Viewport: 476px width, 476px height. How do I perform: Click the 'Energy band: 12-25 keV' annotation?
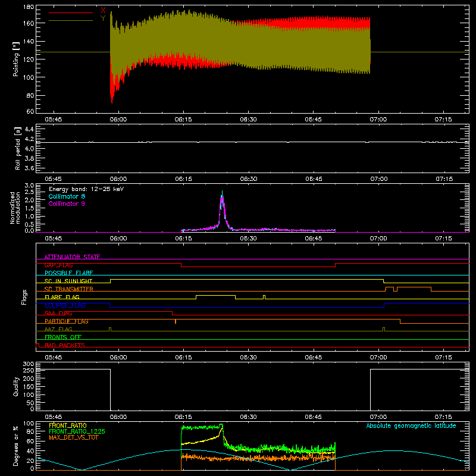pos(86,189)
